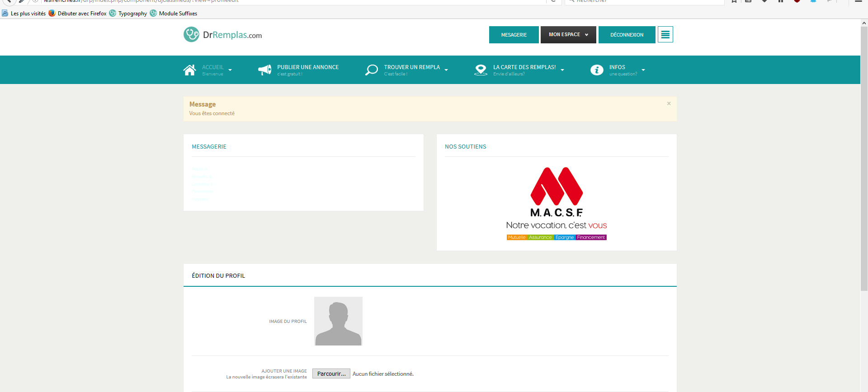The width and height of the screenshot is (868, 392).
Task: Click the info circle icon for Infos
Action: 597,70
